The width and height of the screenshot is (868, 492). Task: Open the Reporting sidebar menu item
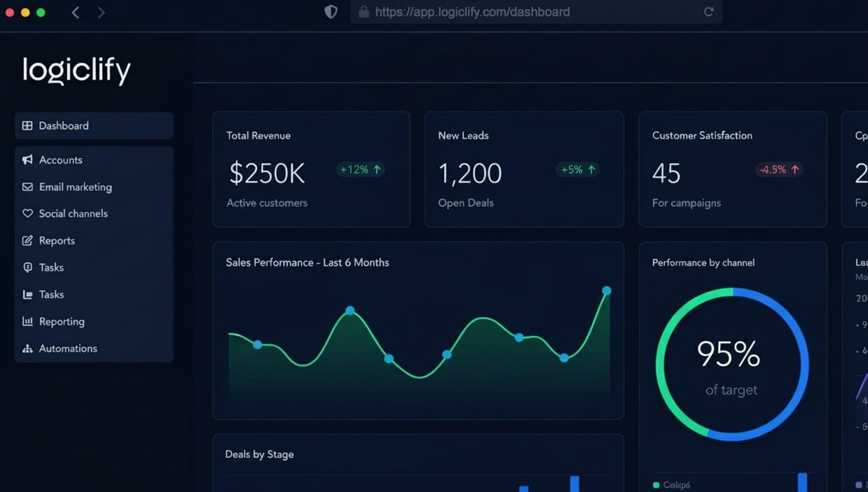(x=62, y=322)
